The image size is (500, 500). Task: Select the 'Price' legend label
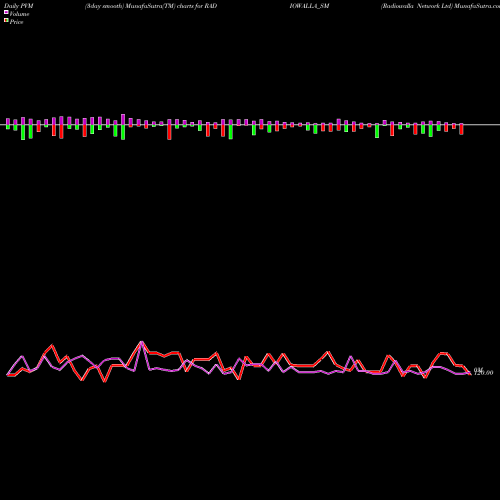(16, 22)
